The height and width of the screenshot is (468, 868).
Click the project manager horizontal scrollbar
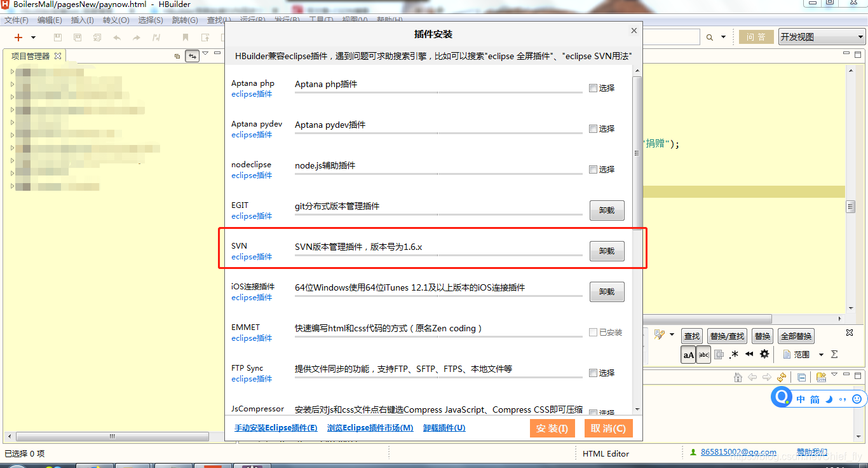point(112,437)
